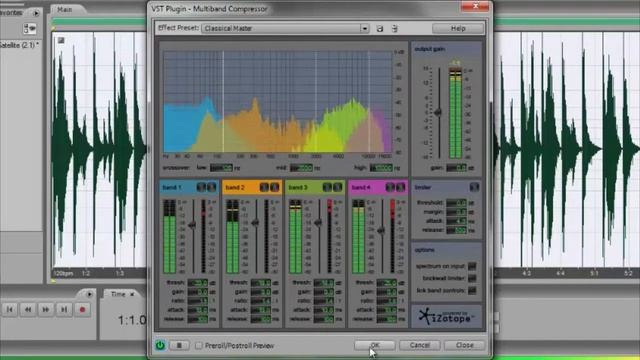Click the high crossover line in spectrum

369,101
